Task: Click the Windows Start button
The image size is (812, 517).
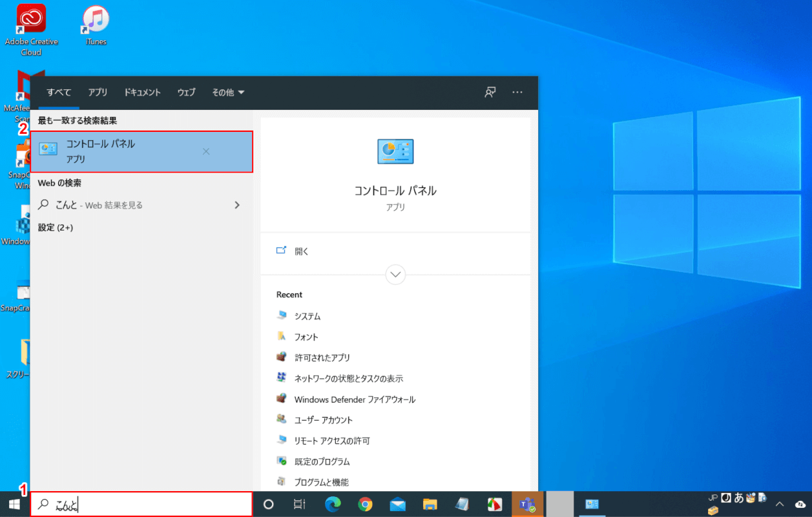Action: [14, 504]
